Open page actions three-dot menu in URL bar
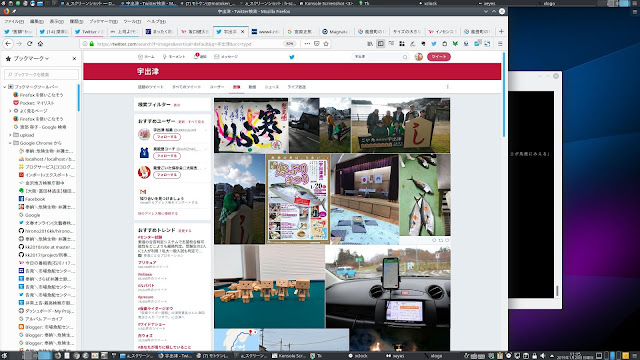Viewport: 640px width, 360px height. tap(307, 44)
